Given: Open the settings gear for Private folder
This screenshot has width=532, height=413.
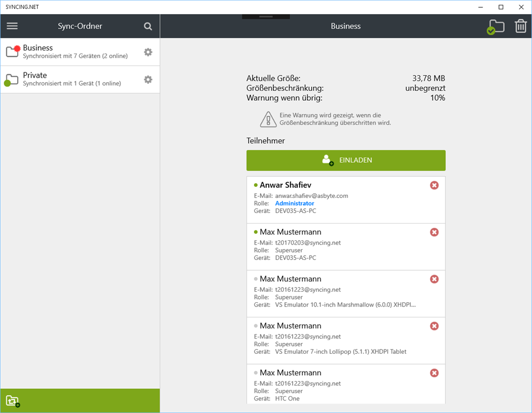Looking at the screenshot, I should click(x=147, y=79).
